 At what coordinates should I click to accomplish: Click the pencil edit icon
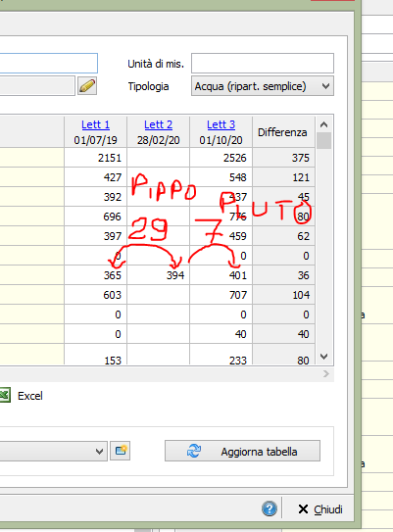click(x=87, y=86)
